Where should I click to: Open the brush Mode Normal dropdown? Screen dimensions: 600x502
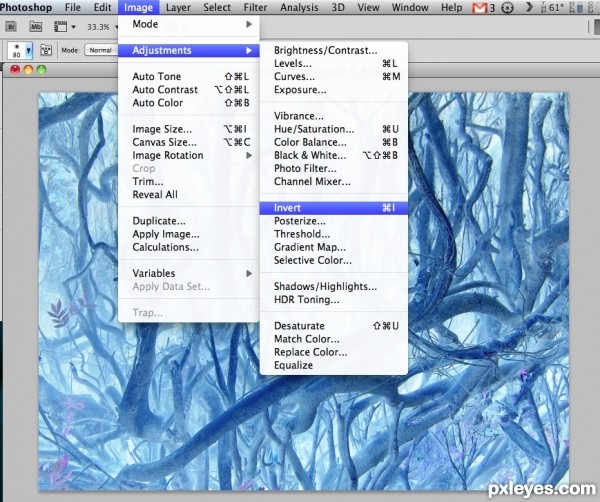click(101, 50)
